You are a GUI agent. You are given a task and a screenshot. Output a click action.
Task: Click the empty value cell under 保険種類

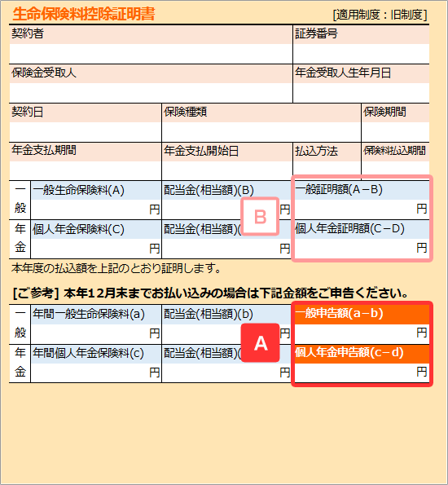(261, 132)
